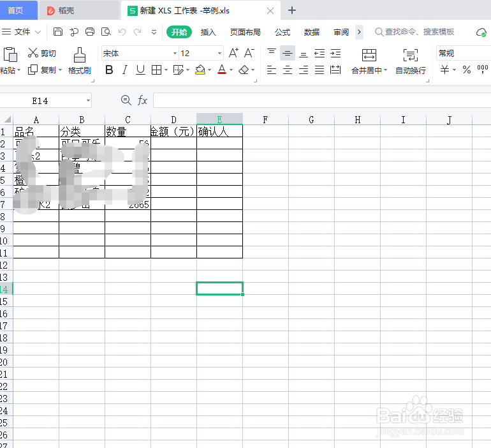Click the red font color A
The height and width of the screenshot is (448, 491).
click(x=222, y=70)
